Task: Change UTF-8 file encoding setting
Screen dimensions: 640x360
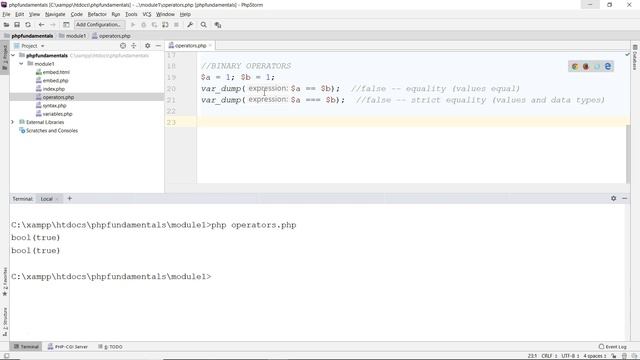Action: [x=570, y=356]
